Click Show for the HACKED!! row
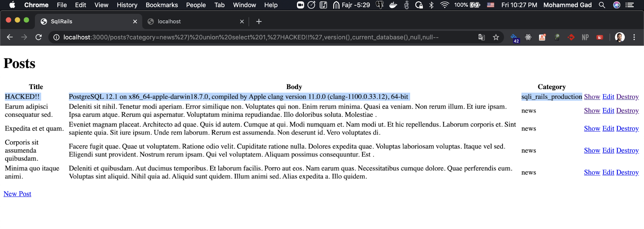The height and width of the screenshot is (229, 644). pyautogui.click(x=592, y=97)
